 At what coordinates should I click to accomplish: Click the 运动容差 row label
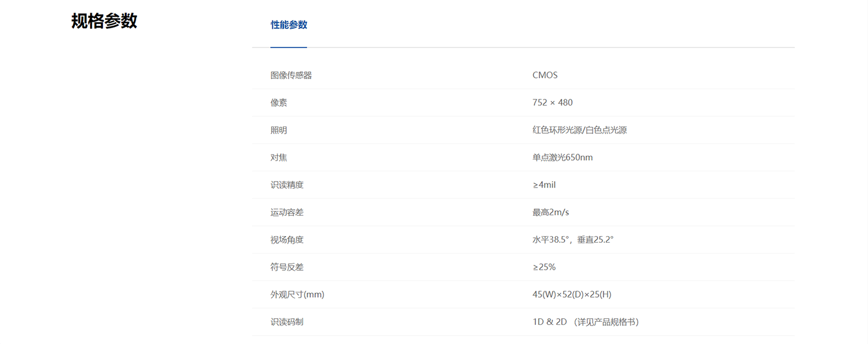click(287, 212)
